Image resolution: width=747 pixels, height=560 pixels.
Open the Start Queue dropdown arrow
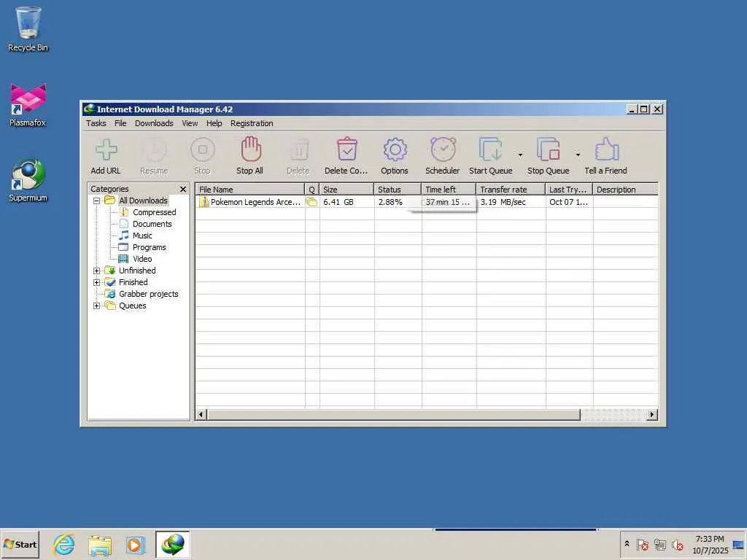pos(520,155)
